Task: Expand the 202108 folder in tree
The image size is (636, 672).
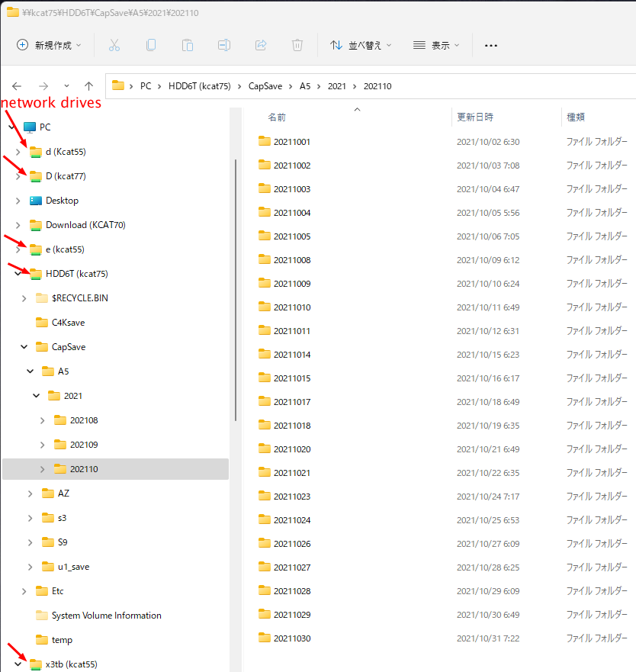Action: coord(43,420)
